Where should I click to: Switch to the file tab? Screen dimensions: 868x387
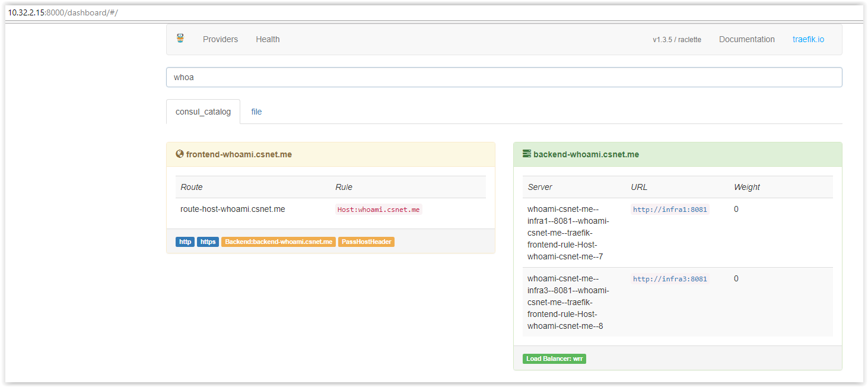point(256,112)
